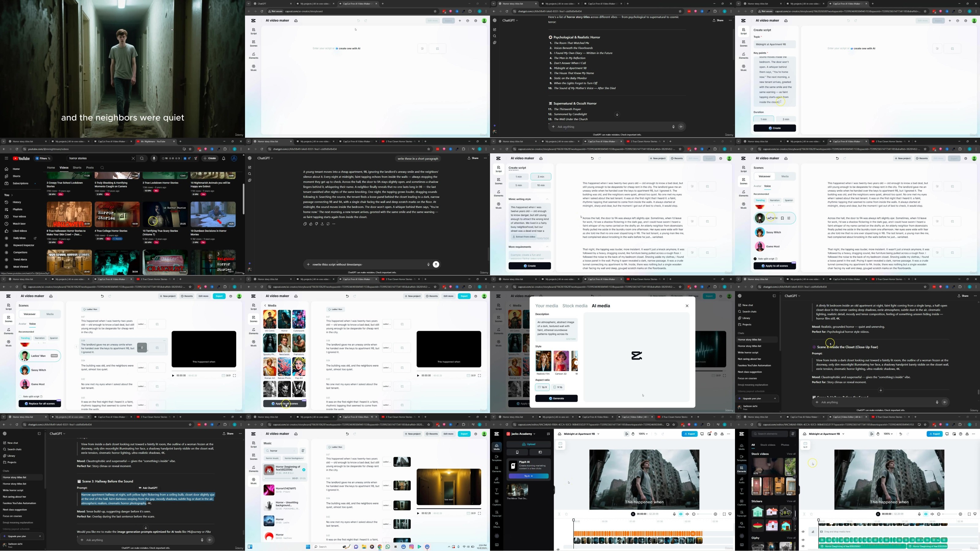
Task: Click microphone record icon in editor with Upload panel
Action: tap(674, 514)
